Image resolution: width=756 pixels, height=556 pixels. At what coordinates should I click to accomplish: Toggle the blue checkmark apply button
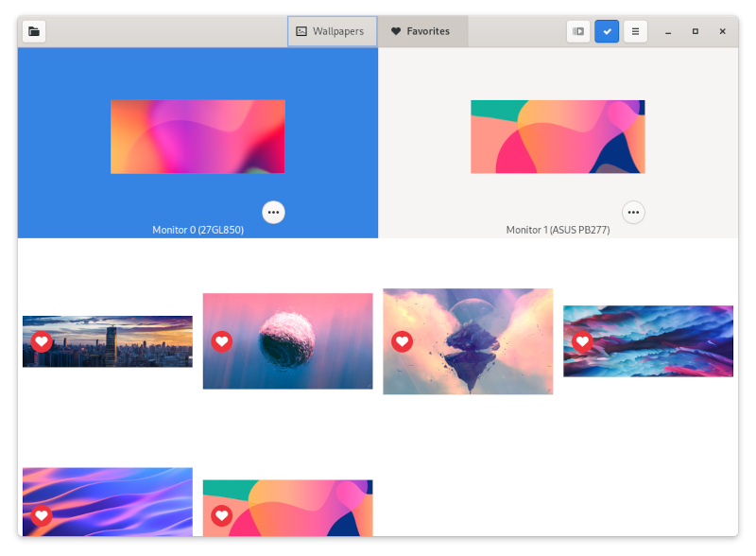coord(607,31)
